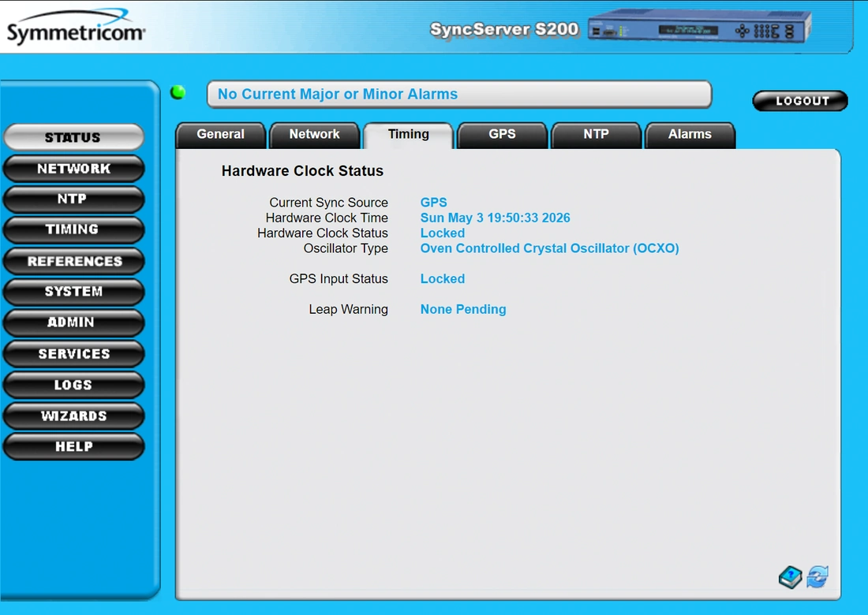The width and height of the screenshot is (868, 615).
Task: Launch the WIZARDS sidebar section
Action: point(73,416)
